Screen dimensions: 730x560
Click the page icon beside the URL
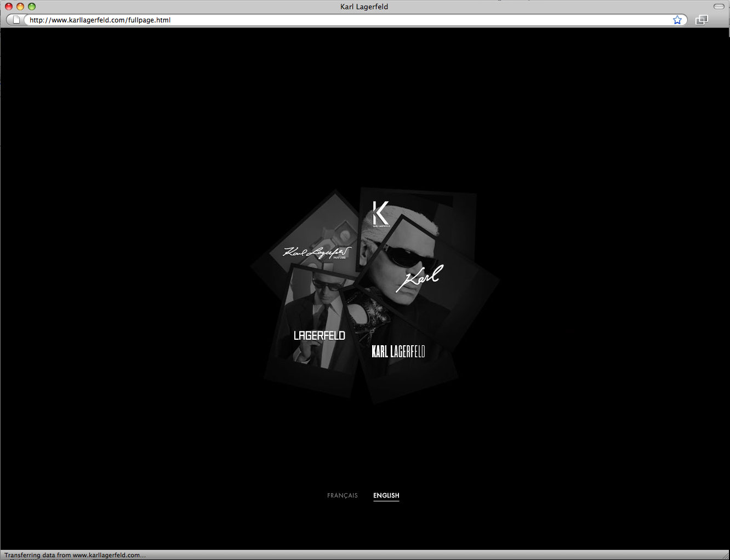click(x=16, y=20)
